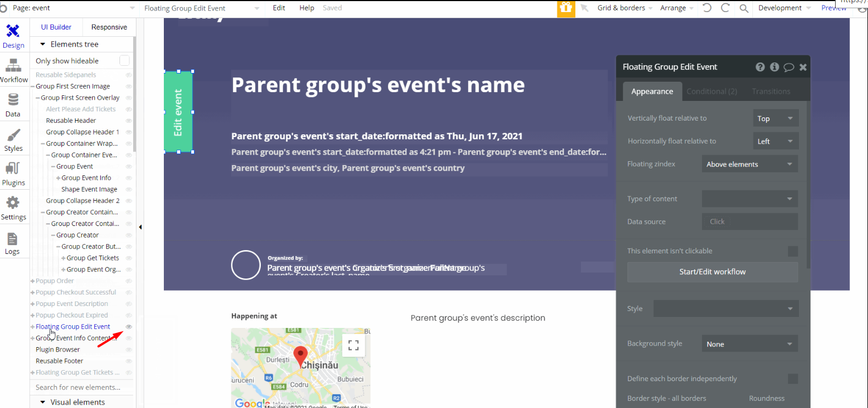The width and height of the screenshot is (868, 408).
Task: Switch to the Conditional (2) tab
Action: tap(712, 92)
